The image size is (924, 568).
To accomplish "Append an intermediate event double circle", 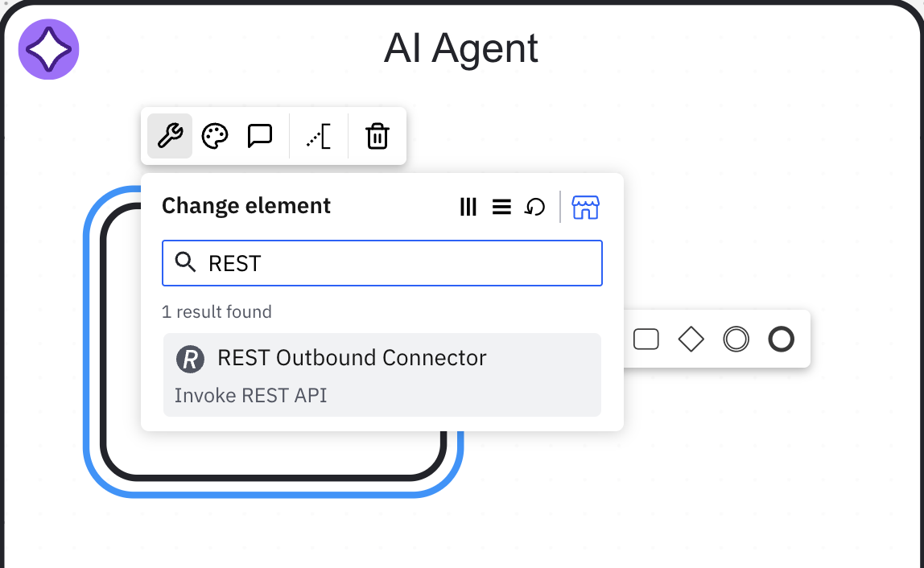I will click(x=736, y=339).
